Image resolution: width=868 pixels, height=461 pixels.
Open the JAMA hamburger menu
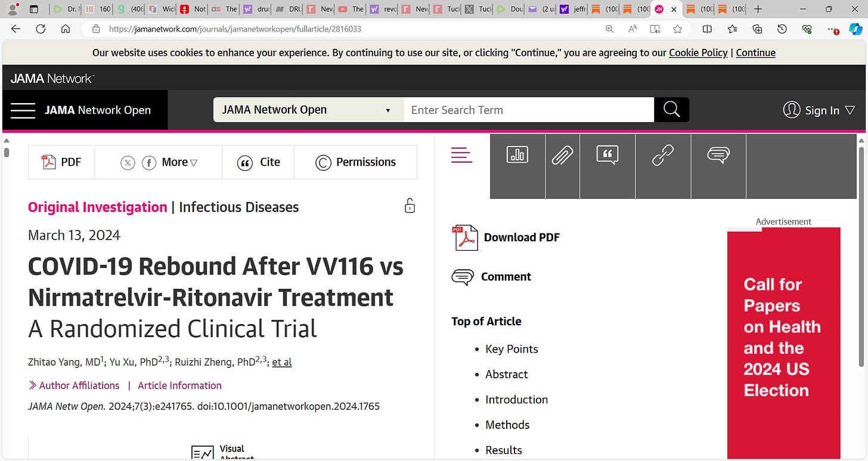(x=23, y=111)
